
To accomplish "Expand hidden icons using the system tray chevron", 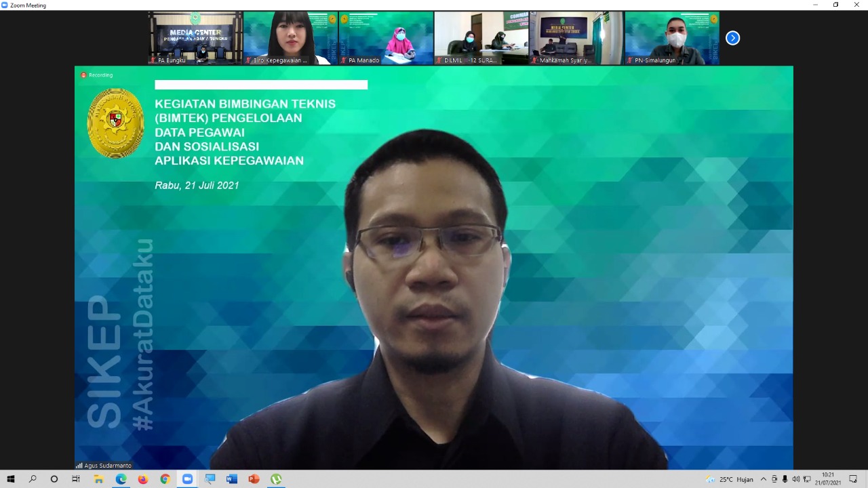I will [x=764, y=479].
